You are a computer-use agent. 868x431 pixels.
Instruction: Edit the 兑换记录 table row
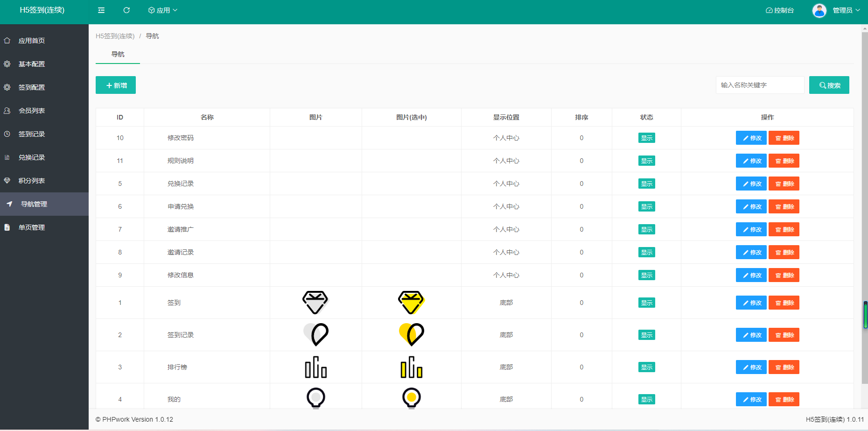pos(751,184)
